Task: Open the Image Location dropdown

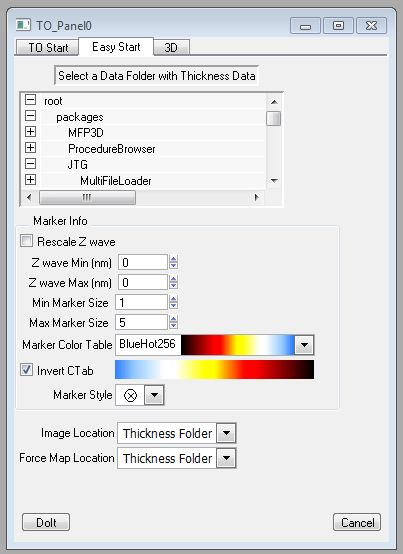Action: click(x=226, y=433)
